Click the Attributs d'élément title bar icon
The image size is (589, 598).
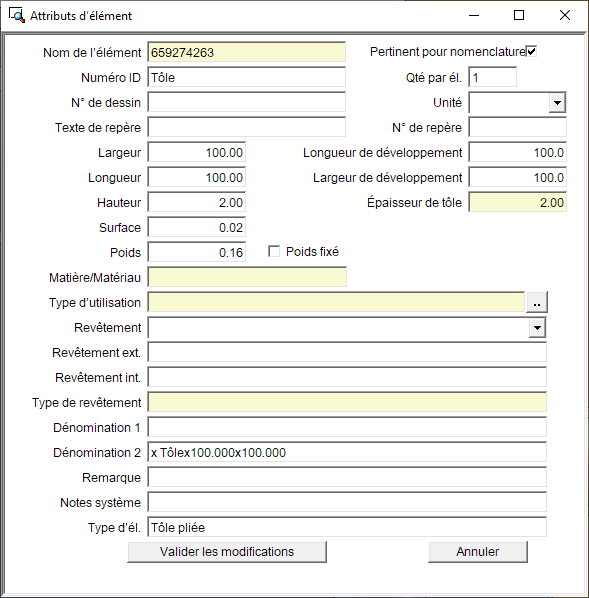(x=17, y=16)
